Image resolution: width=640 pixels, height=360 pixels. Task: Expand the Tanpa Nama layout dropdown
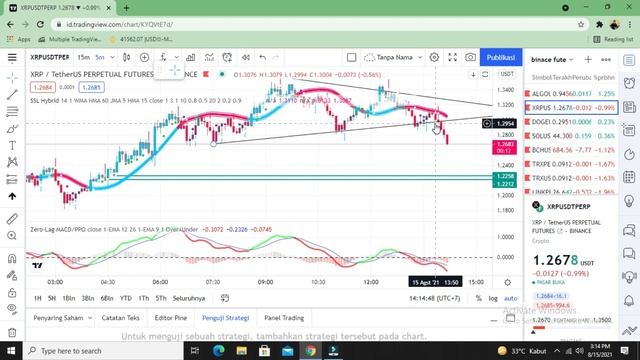pyautogui.click(x=420, y=58)
